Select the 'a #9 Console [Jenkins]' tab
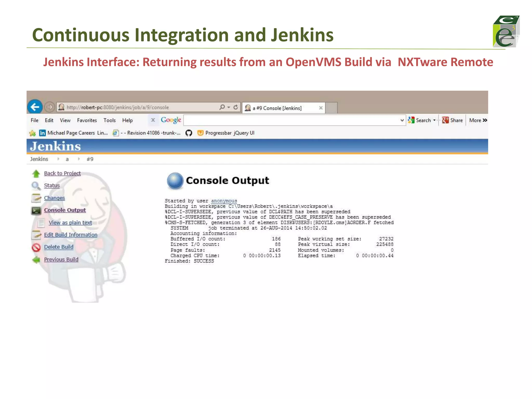Screen dimensions: 532x399 pyautogui.click(x=283, y=108)
